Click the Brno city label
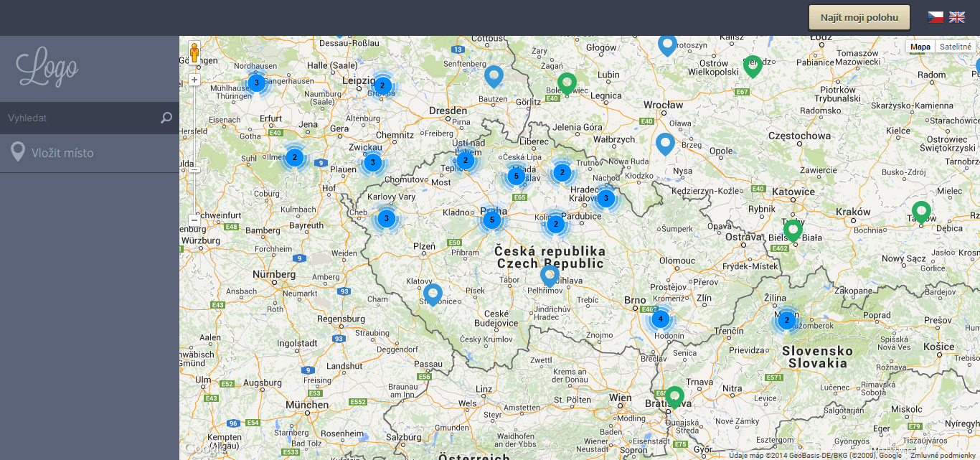The image size is (980, 460). pos(635,300)
